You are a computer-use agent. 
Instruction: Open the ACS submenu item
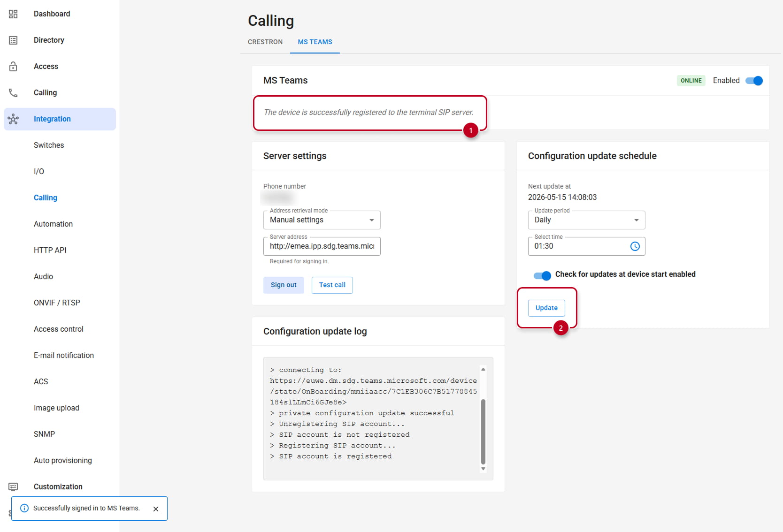tap(60, 382)
